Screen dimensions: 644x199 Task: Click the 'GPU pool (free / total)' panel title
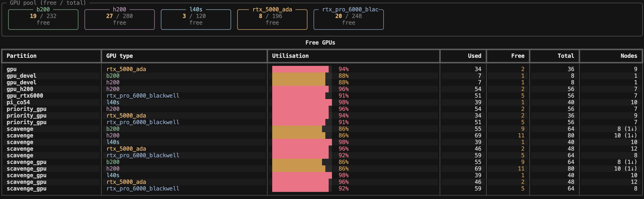(x=48, y=3)
